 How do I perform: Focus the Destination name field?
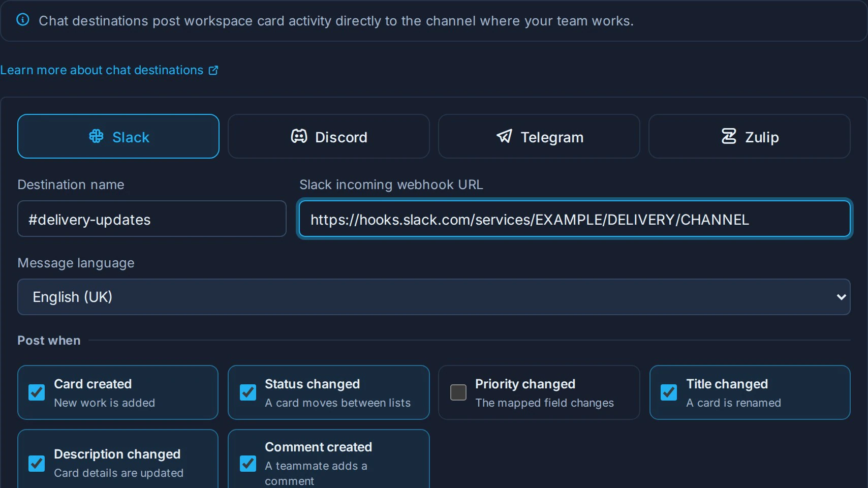click(x=152, y=219)
